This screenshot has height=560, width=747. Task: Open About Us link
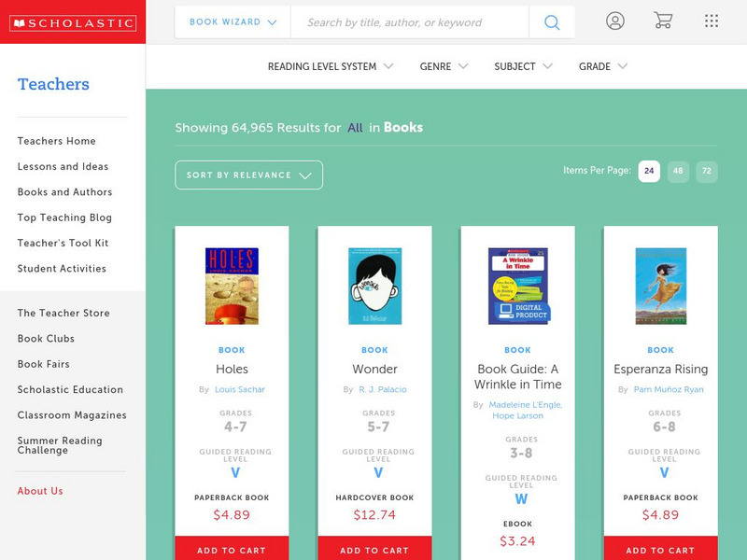(40, 491)
